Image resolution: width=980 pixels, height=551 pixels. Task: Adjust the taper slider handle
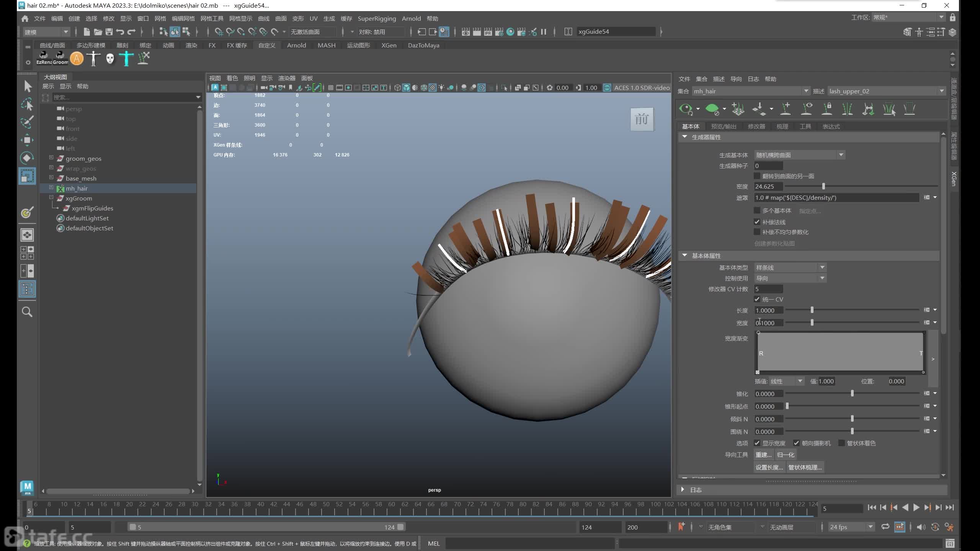pyautogui.click(x=852, y=393)
